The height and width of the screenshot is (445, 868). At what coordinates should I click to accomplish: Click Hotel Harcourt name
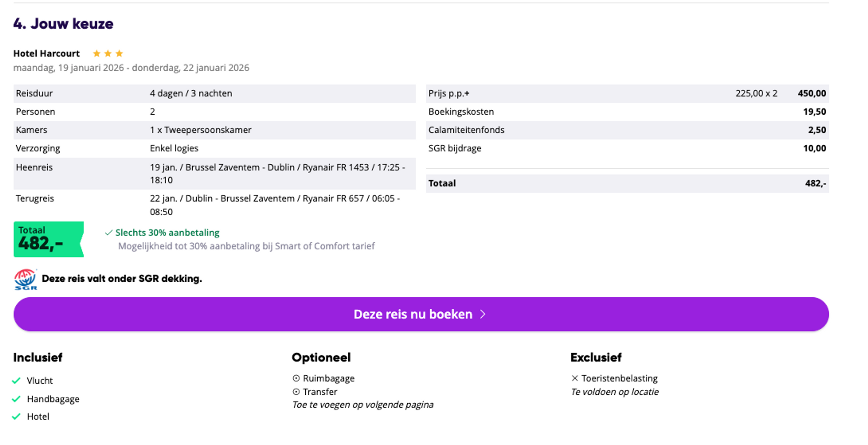(47, 54)
